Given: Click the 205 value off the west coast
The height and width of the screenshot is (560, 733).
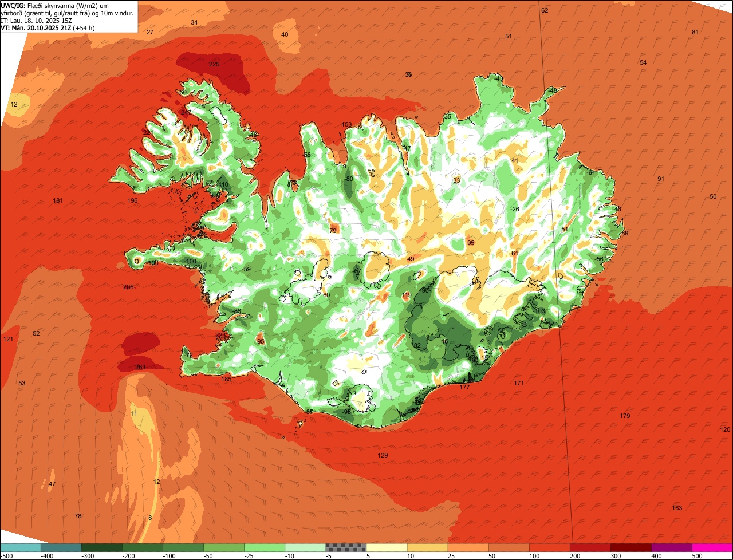Looking at the screenshot, I should pyautogui.click(x=129, y=287).
